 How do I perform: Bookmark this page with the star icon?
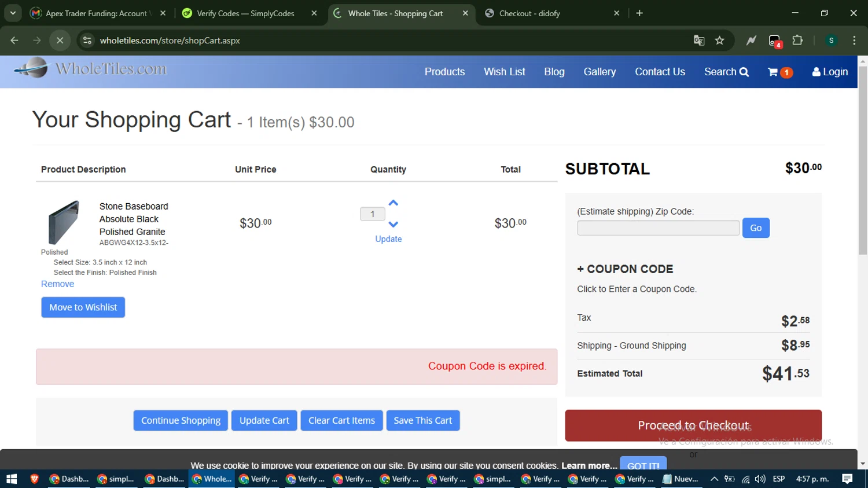pos(719,41)
